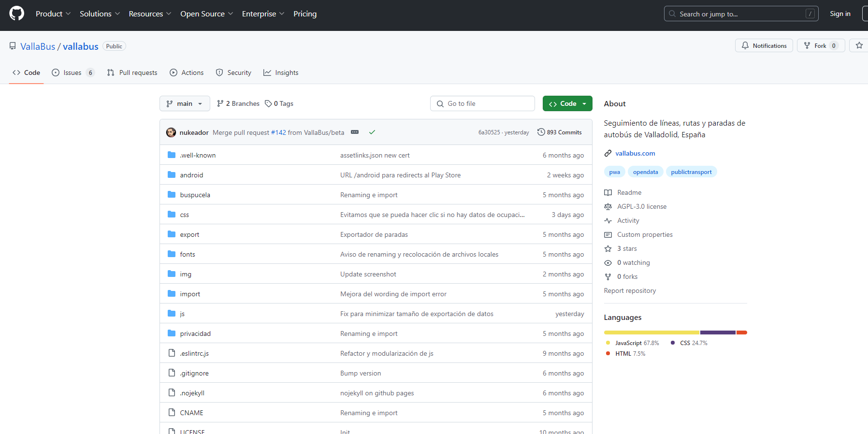The width and height of the screenshot is (868, 434).
Task: Open the buspucela folder
Action: (x=195, y=195)
